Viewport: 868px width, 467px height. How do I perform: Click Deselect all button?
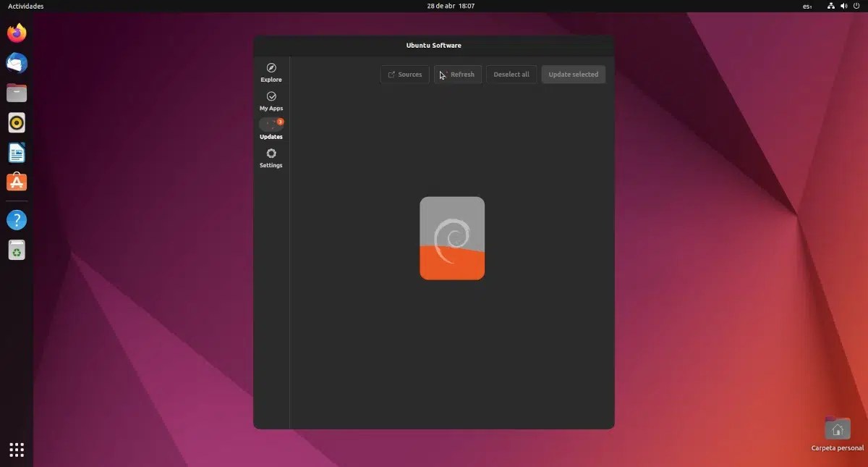coord(511,75)
